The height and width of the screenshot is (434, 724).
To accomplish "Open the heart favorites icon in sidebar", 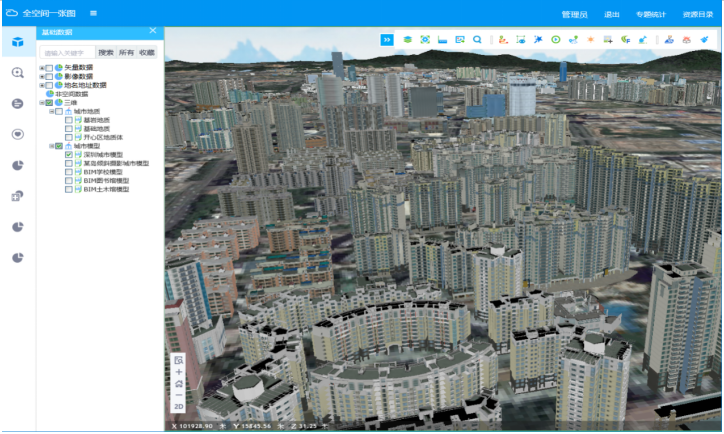I will pos(18,134).
